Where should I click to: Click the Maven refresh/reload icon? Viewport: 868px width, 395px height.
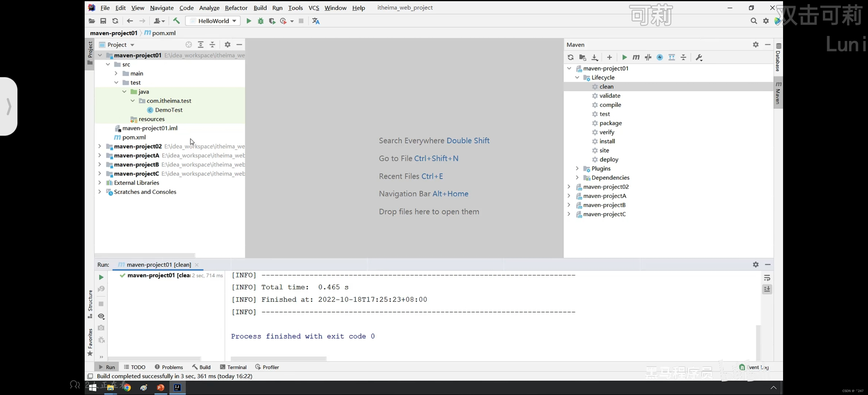(570, 57)
